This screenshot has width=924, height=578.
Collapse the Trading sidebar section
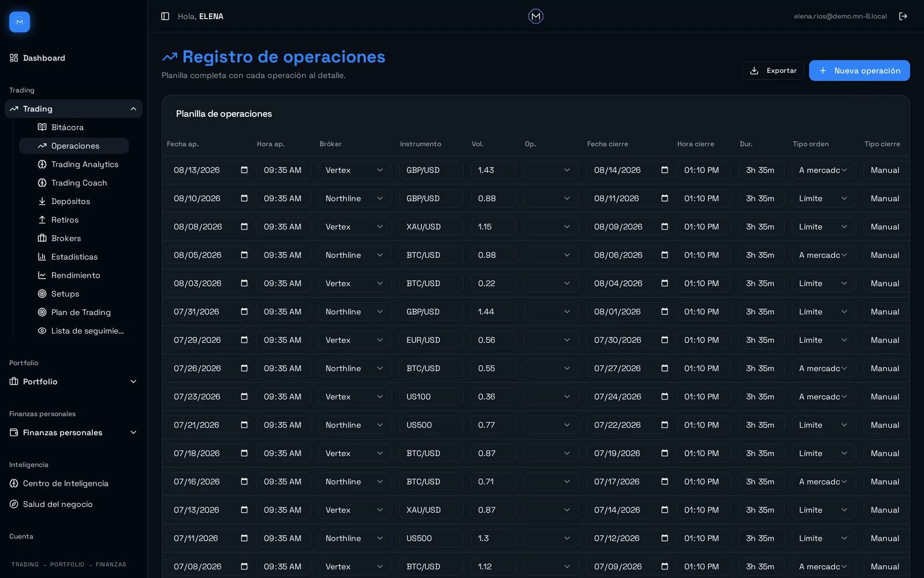click(x=73, y=109)
